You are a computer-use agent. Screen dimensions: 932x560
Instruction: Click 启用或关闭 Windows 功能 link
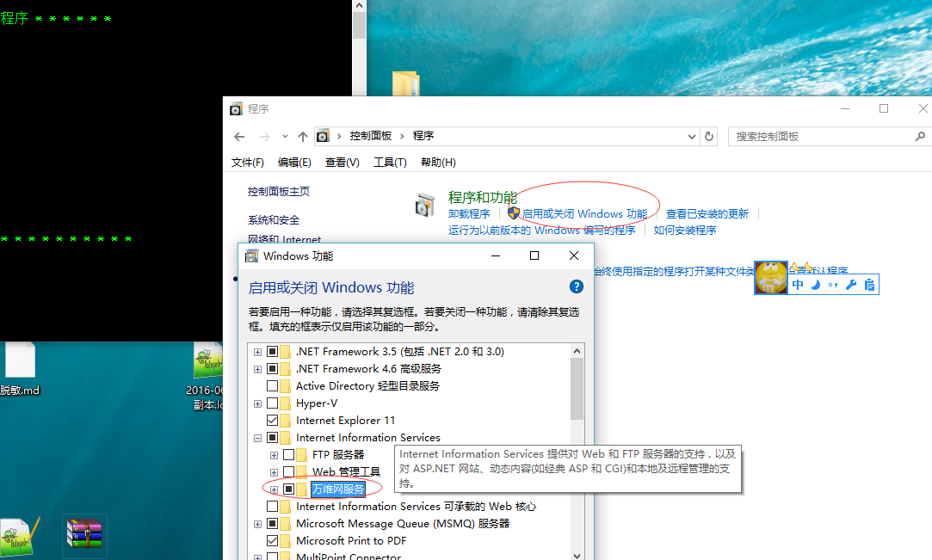584,214
